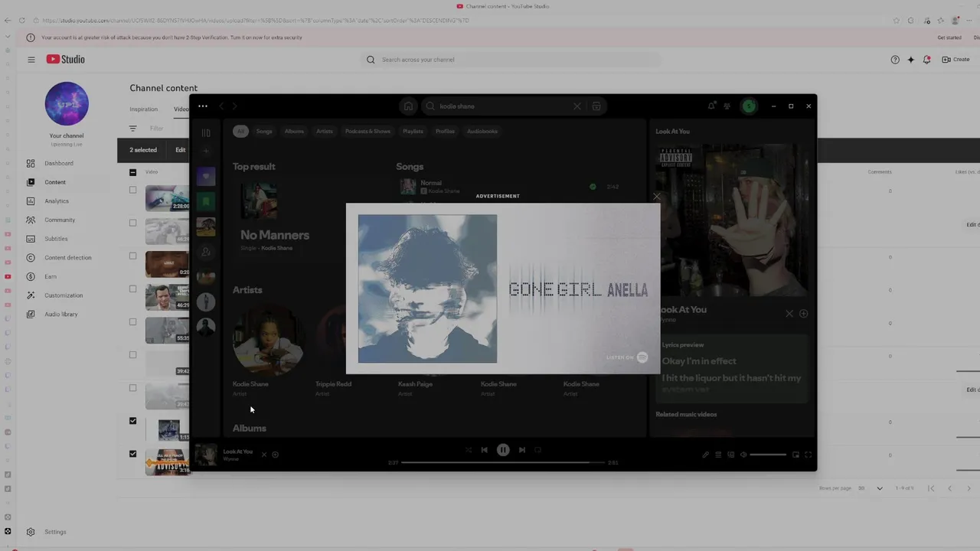980x551 pixels.
Task: Open Spotify three-dot app menu
Action: pyautogui.click(x=202, y=106)
